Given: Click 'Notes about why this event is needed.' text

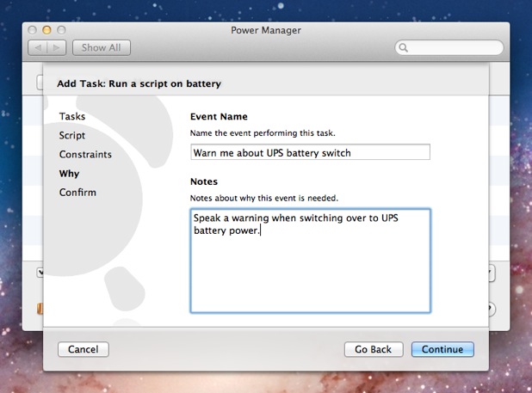Looking at the screenshot, I should pyautogui.click(x=264, y=198).
